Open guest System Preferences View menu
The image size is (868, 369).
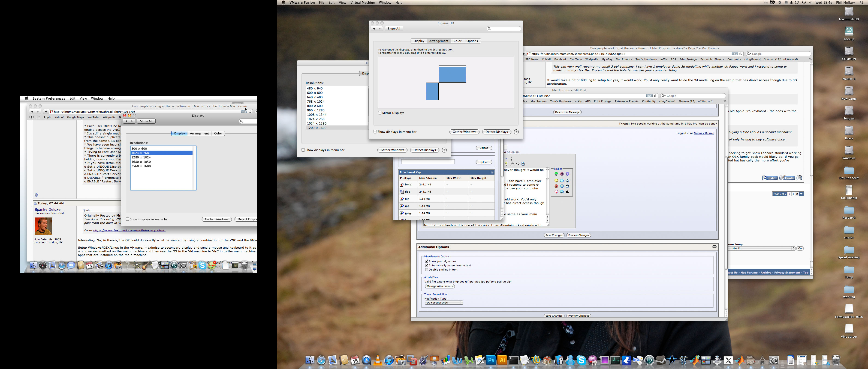tap(83, 98)
